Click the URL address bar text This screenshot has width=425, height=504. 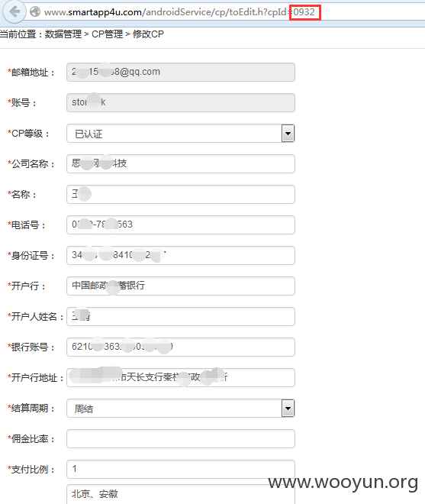[x=179, y=12]
